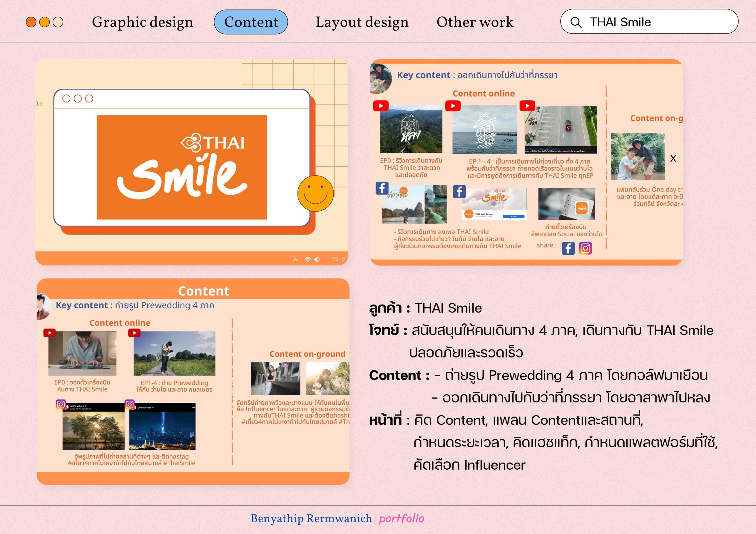Click the Facebook icon beside share
The image size is (756, 534).
[568, 248]
